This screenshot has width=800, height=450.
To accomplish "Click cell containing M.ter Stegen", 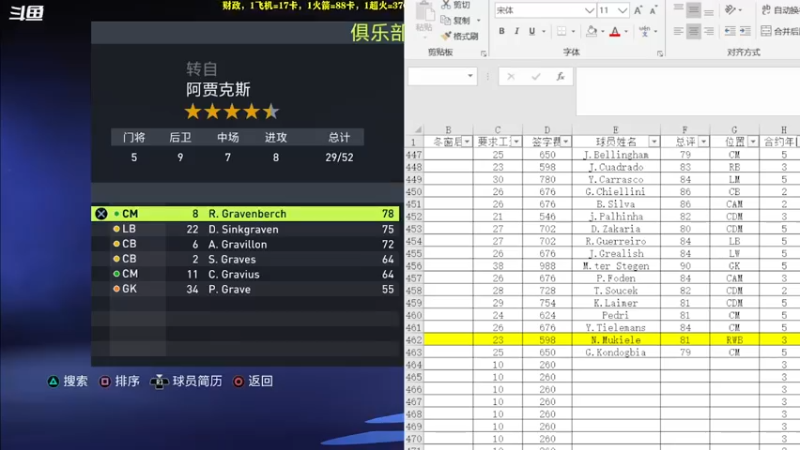I will point(616,266).
